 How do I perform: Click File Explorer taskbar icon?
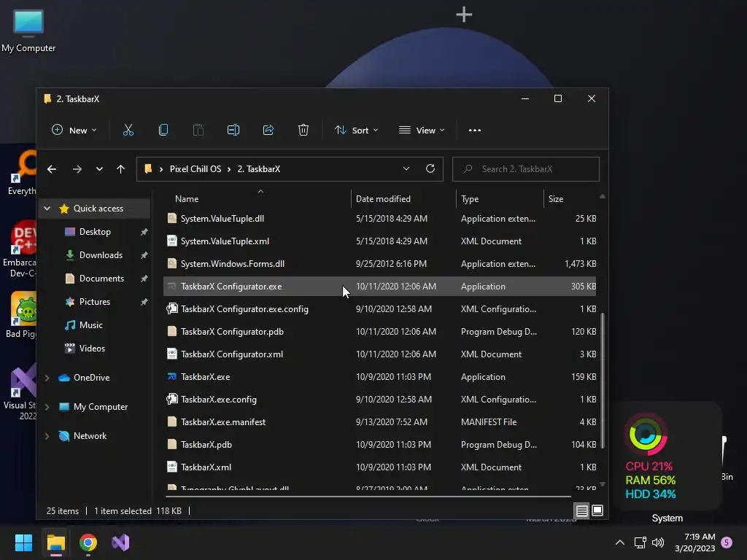coord(55,542)
